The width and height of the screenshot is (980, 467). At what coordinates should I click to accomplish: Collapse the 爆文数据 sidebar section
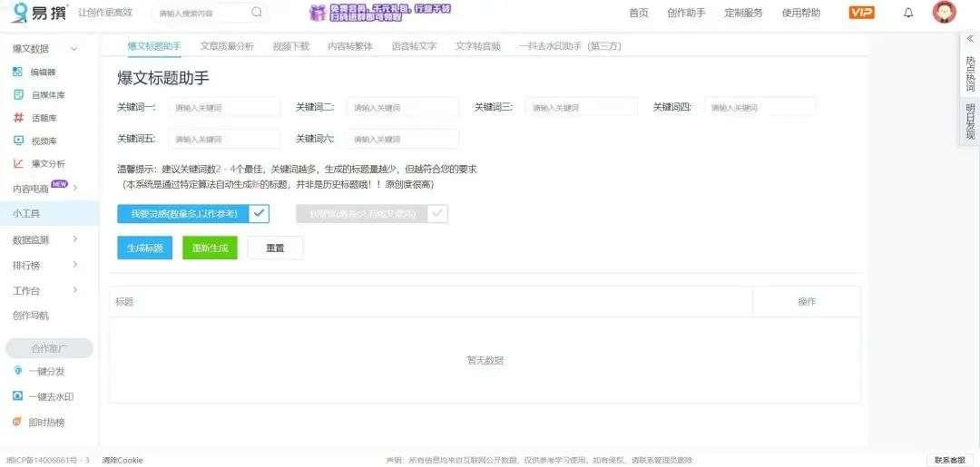[74, 49]
